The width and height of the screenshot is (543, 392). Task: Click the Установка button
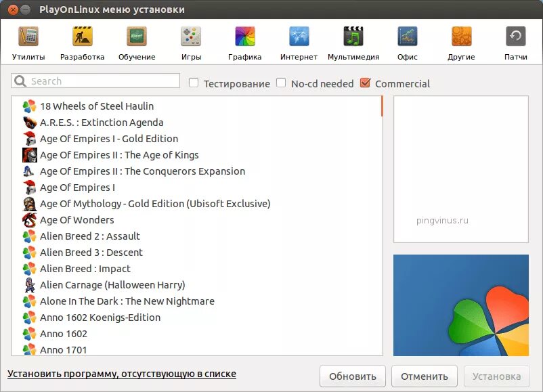coord(496,376)
